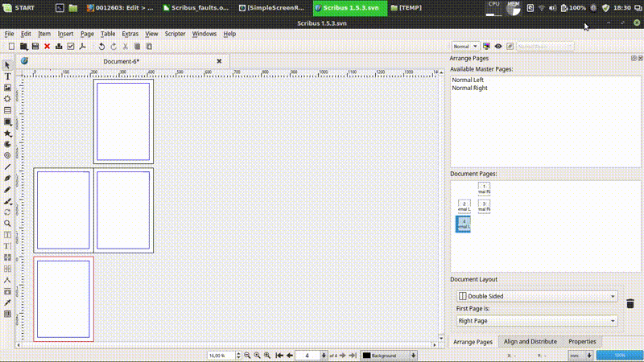Toggle preview mode eye icon
Viewport: 644px width, 362px height.
coord(498,47)
